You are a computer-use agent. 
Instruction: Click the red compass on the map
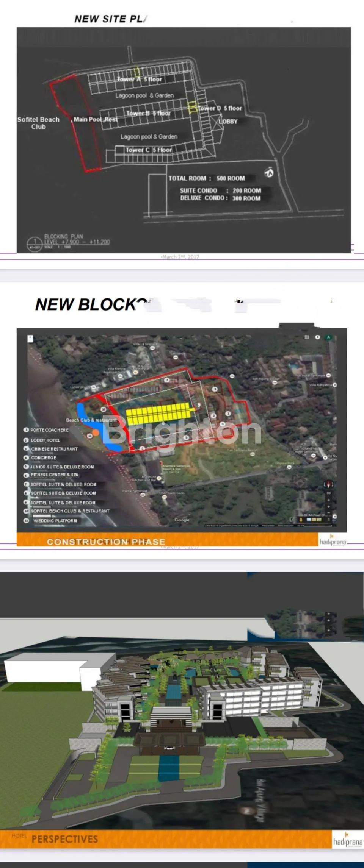328,484
